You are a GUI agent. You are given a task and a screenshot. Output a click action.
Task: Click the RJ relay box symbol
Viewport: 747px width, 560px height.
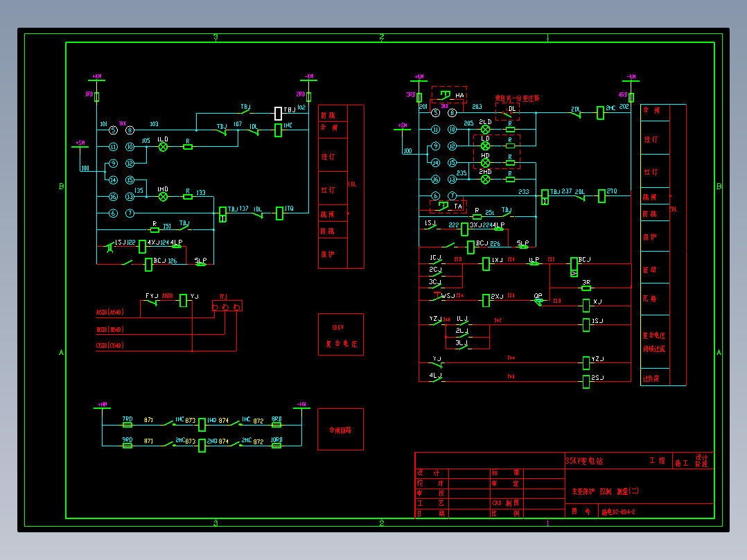pos(227,306)
